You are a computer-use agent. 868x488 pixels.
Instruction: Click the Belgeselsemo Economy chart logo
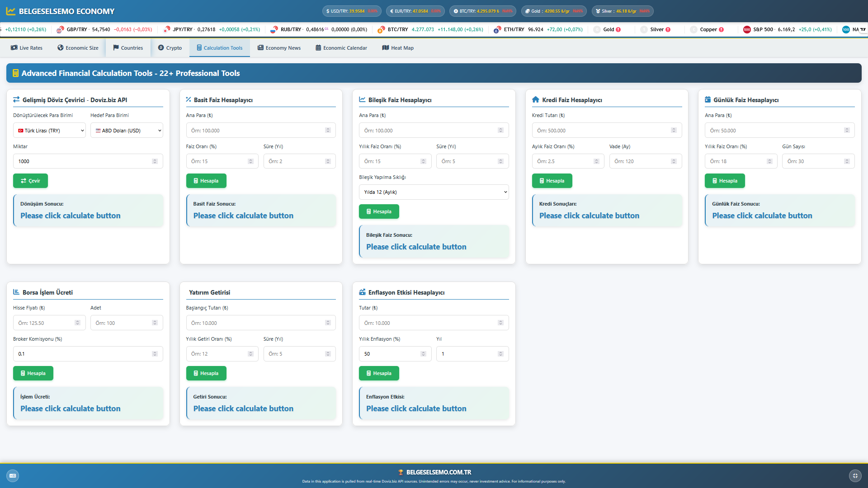pos(11,11)
